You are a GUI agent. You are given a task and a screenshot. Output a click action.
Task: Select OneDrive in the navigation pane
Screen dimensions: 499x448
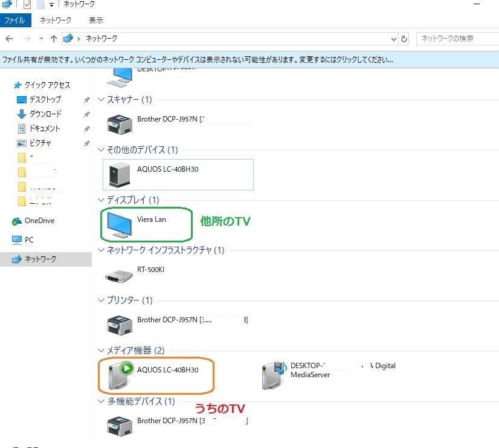tap(33, 221)
